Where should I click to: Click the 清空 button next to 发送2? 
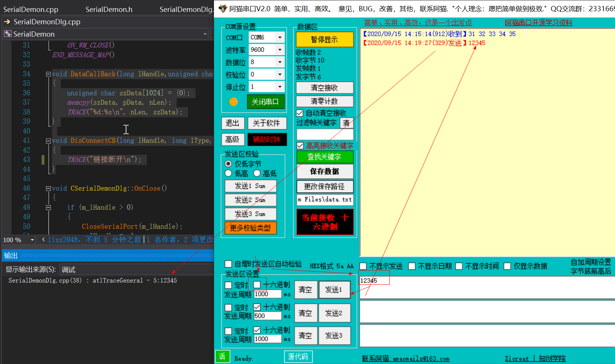tap(306, 313)
